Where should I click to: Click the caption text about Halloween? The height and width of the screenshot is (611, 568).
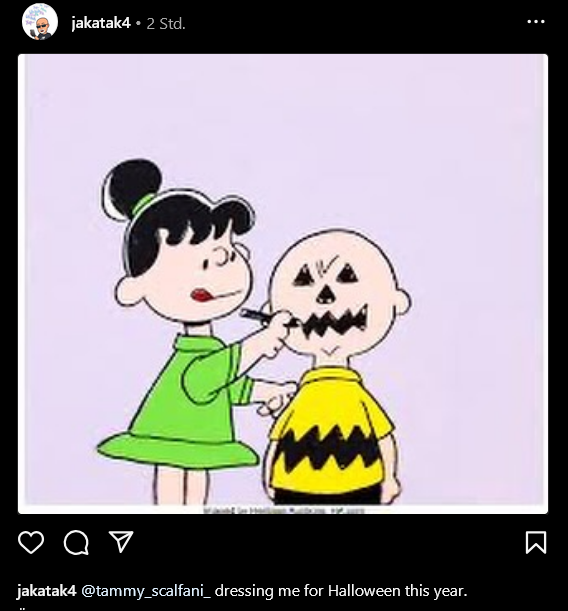pyautogui.click(x=341, y=591)
